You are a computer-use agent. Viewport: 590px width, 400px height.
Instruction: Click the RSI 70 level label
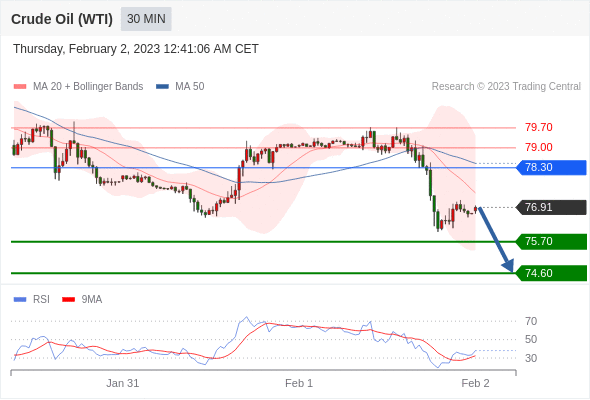click(531, 321)
